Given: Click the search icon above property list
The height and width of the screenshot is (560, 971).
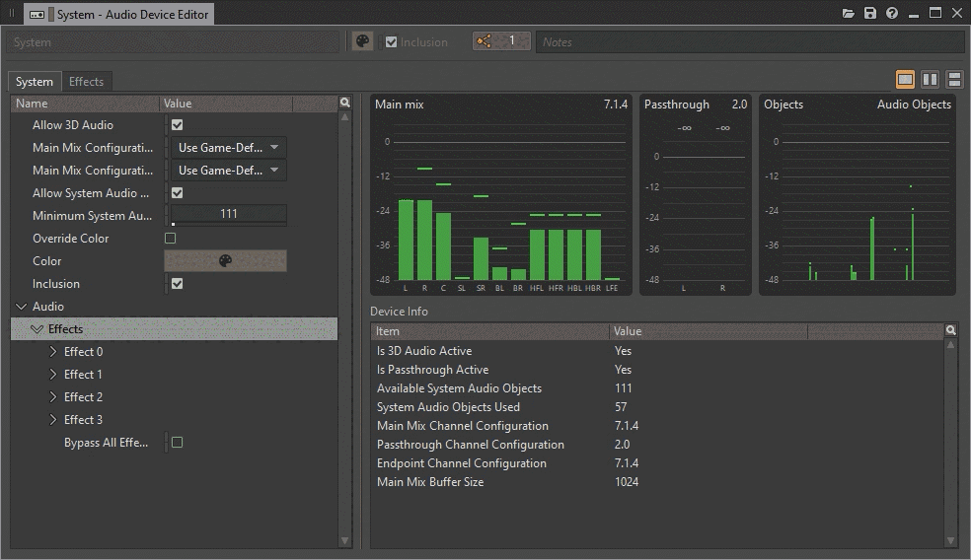Looking at the screenshot, I should coord(345,103).
